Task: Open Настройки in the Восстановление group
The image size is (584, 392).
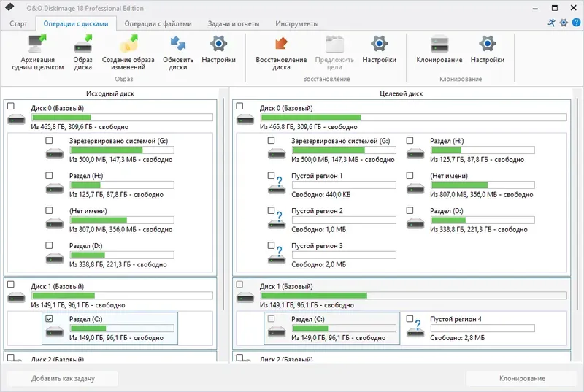Action: [379, 50]
